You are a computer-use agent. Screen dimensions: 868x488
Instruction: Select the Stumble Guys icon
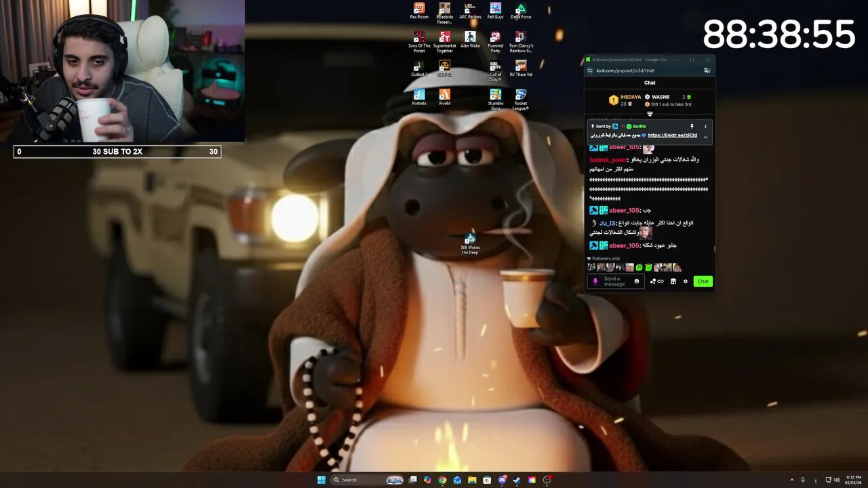tap(496, 99)
